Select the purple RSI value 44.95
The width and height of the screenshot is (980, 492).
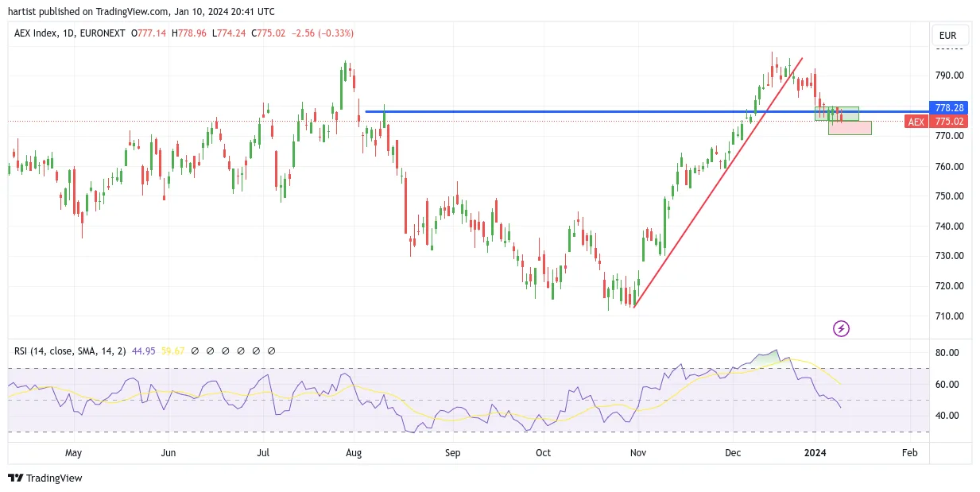click(144, 351)
